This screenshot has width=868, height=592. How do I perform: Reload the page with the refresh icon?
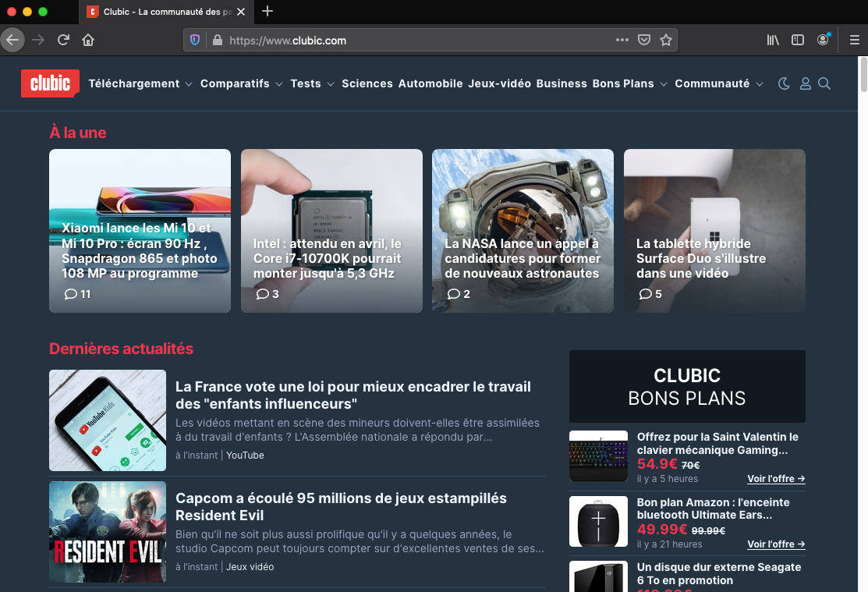tap(64, 40)
